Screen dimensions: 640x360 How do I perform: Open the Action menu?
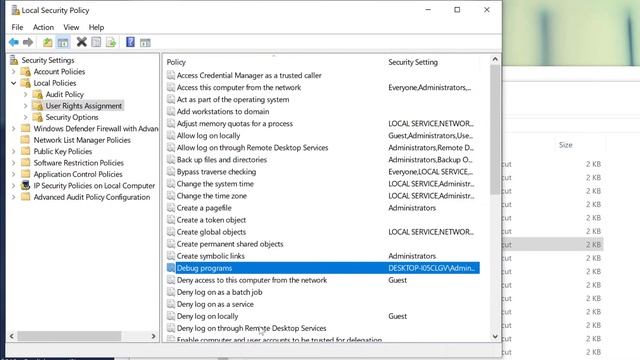click(43, 27)
